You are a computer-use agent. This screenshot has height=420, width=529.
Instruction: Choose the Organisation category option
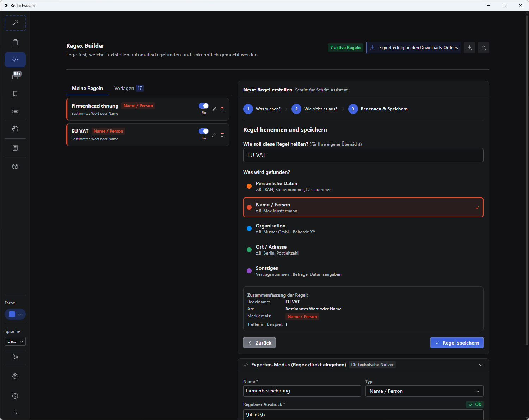[x=363, y=229]
